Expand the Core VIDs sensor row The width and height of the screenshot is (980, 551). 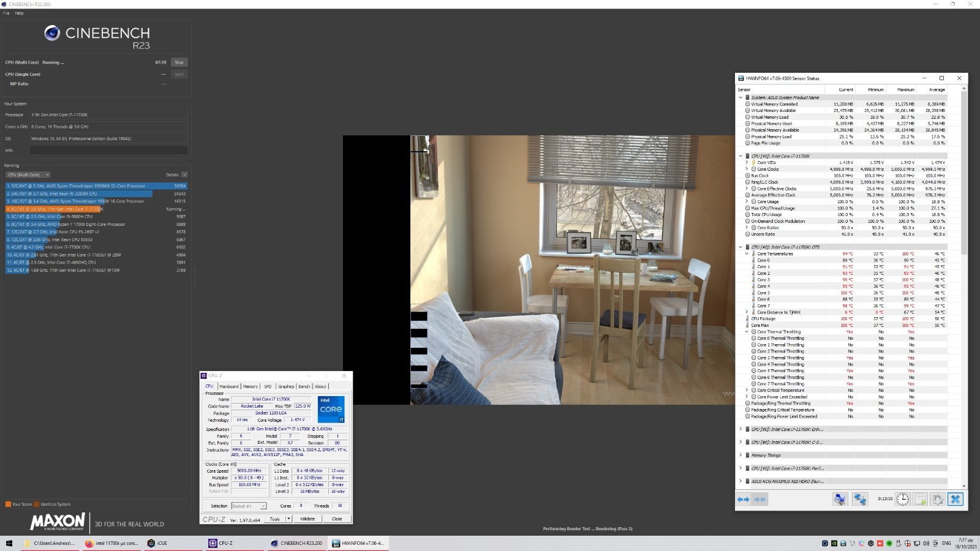(x=747, y=163)
